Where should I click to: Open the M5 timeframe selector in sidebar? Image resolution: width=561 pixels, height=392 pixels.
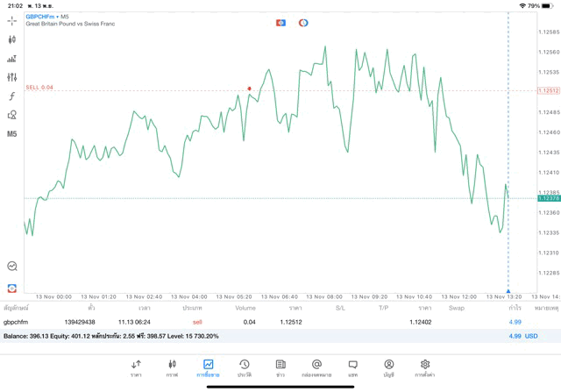(x=12, y=134)
